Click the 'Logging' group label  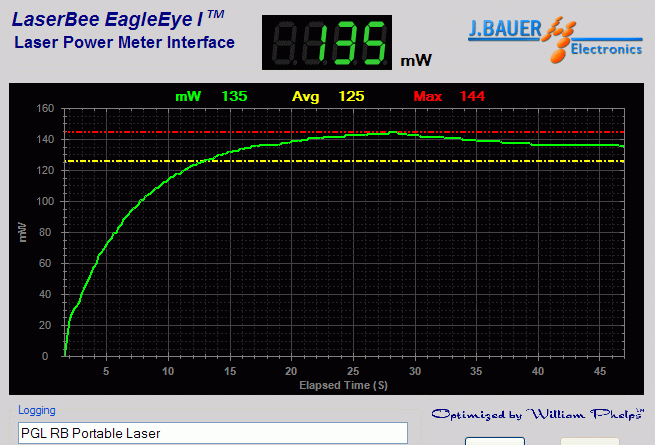pos(37,410)
